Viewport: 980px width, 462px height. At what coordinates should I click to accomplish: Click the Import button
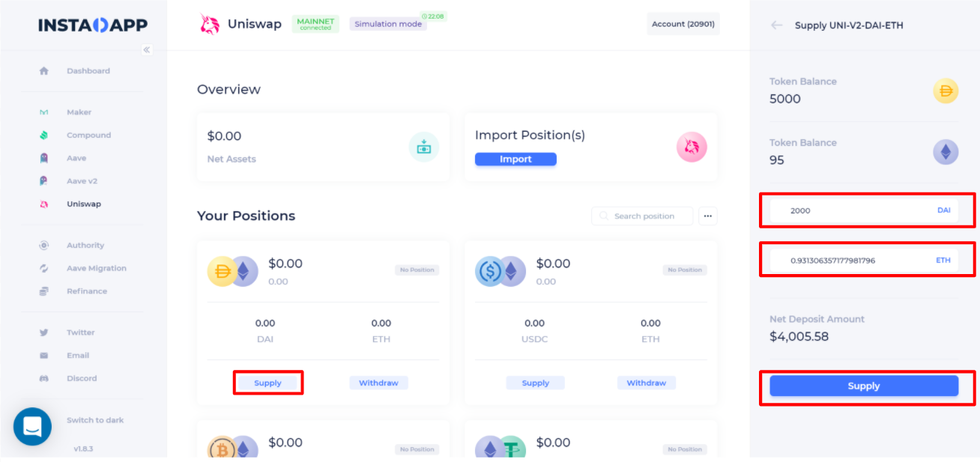pos(515,159)
